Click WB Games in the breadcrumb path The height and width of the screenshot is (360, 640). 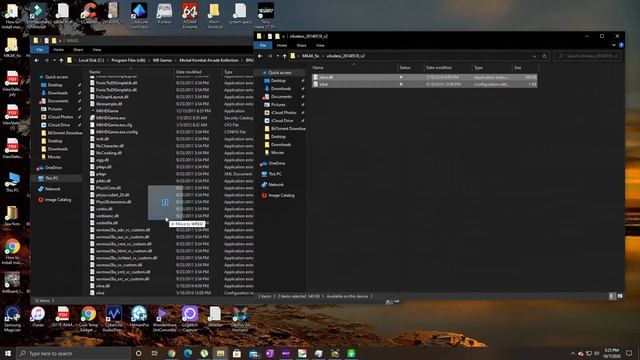coord(162,60)
